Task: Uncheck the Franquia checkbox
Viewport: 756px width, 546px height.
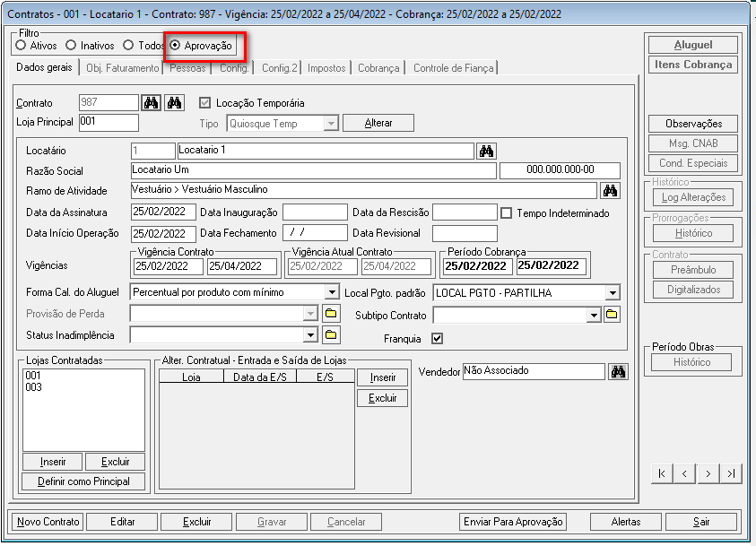Action: tap(438, 338)
